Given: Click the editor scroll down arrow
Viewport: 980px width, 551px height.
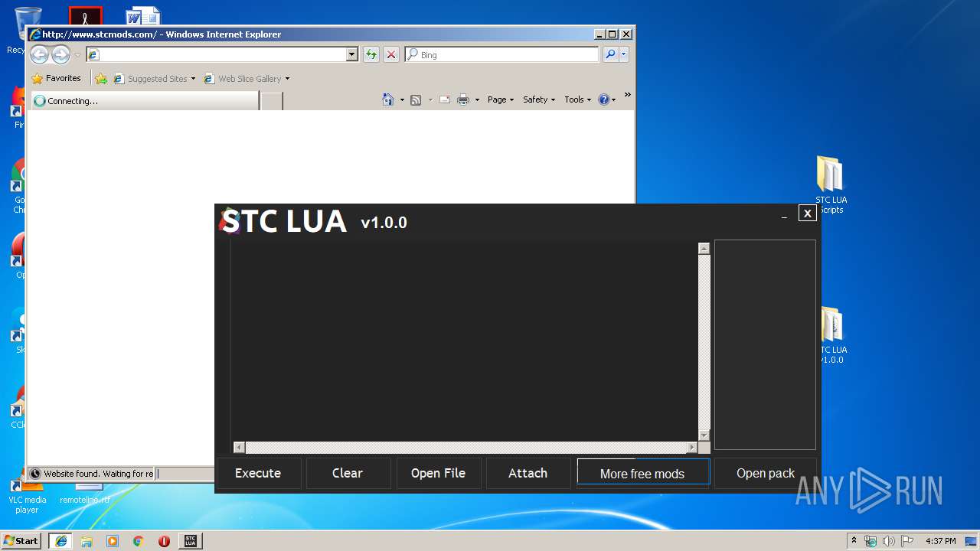Looking at the screenshot, I should point(704,435).
